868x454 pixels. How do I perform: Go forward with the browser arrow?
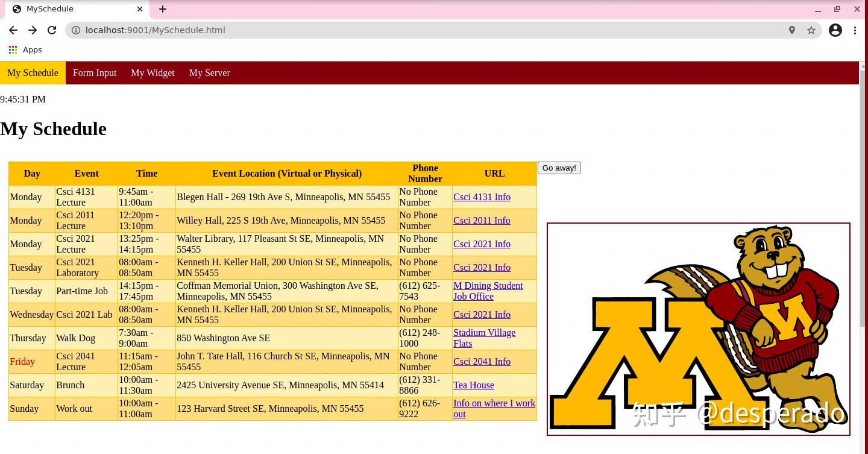click(33, 30)
